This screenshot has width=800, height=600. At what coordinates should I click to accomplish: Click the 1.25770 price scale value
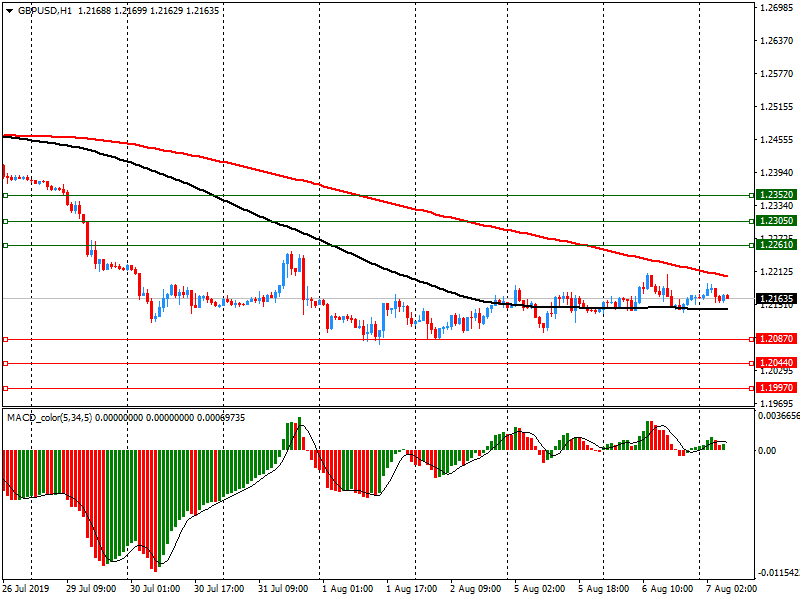tap(777, 74)
